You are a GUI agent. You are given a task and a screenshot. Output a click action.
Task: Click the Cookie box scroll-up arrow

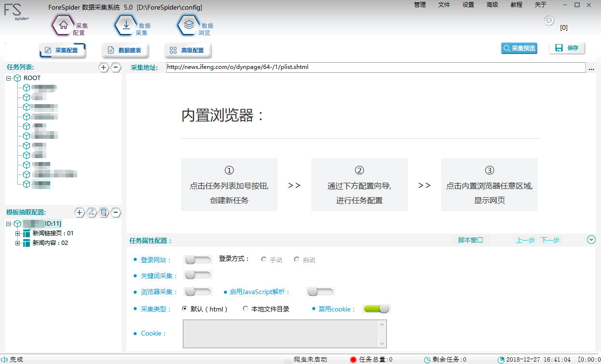(x=383, y=324)
